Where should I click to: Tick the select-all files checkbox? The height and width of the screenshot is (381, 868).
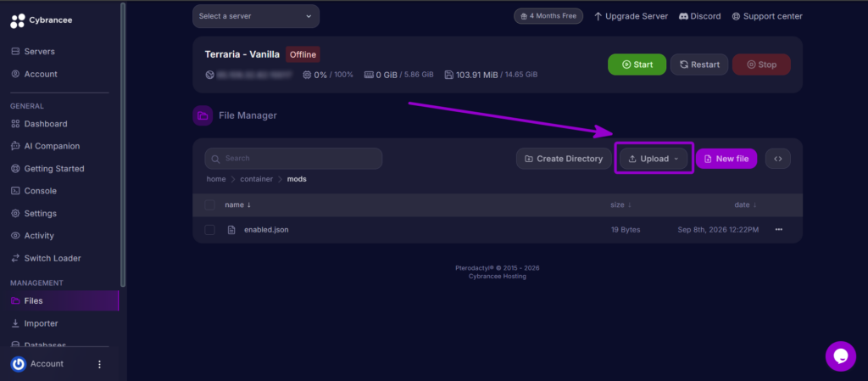tap(210, 205)
